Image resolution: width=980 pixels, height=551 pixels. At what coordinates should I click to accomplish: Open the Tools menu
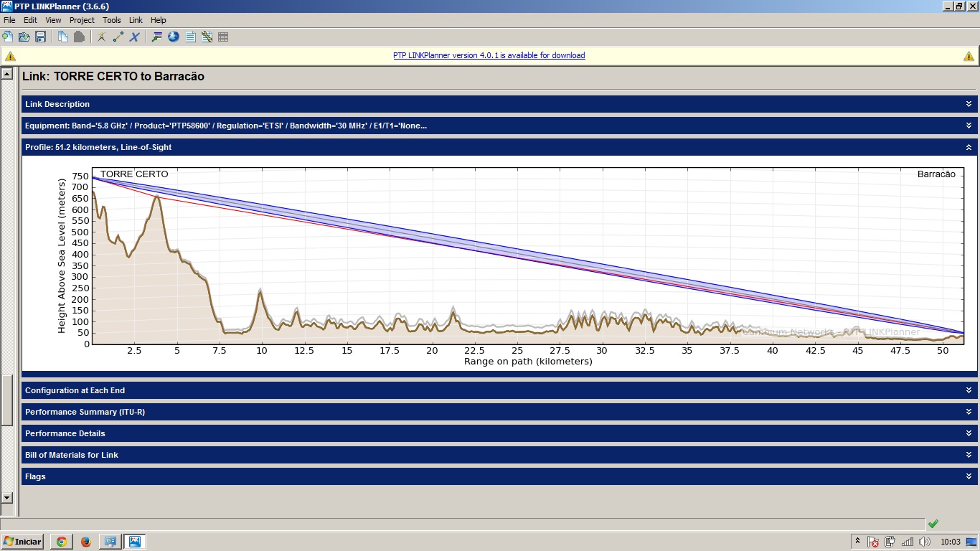coord(112,20)
